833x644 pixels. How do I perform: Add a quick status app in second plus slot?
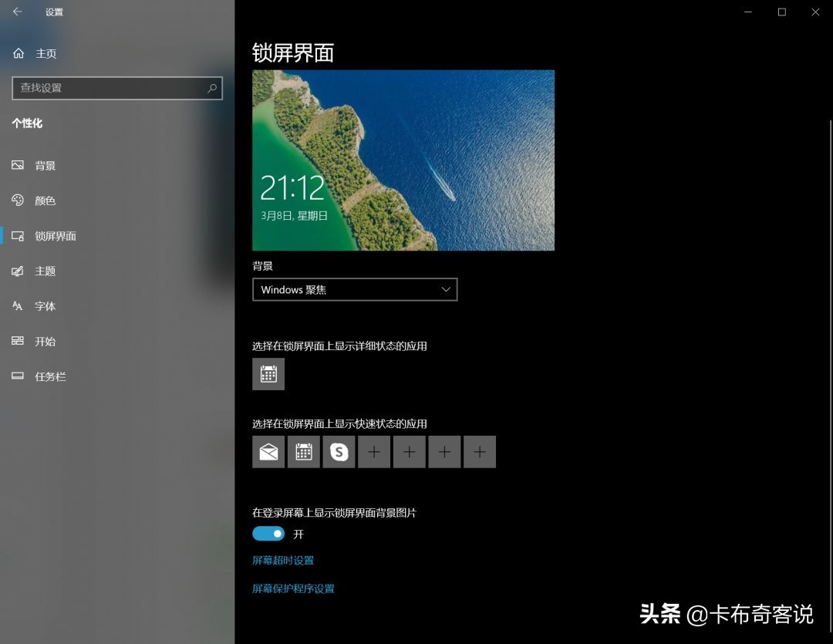click(409, 452)
